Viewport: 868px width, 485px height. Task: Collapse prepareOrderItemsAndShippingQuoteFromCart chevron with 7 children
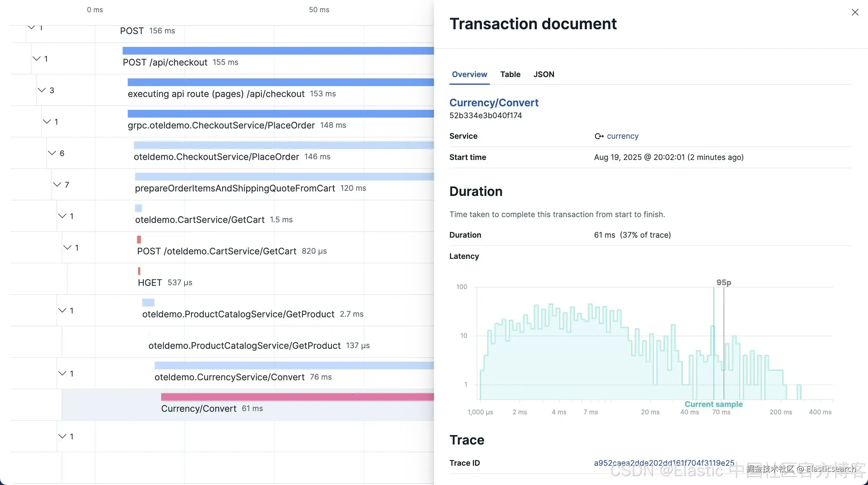pos(57,184)
